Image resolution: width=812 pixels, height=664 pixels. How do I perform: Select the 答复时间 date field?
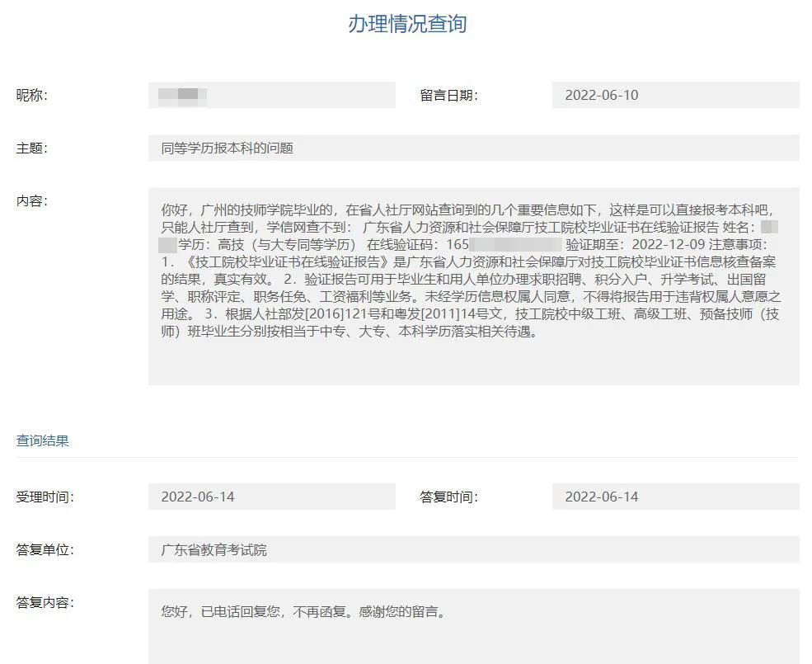[x=674, y=497]
